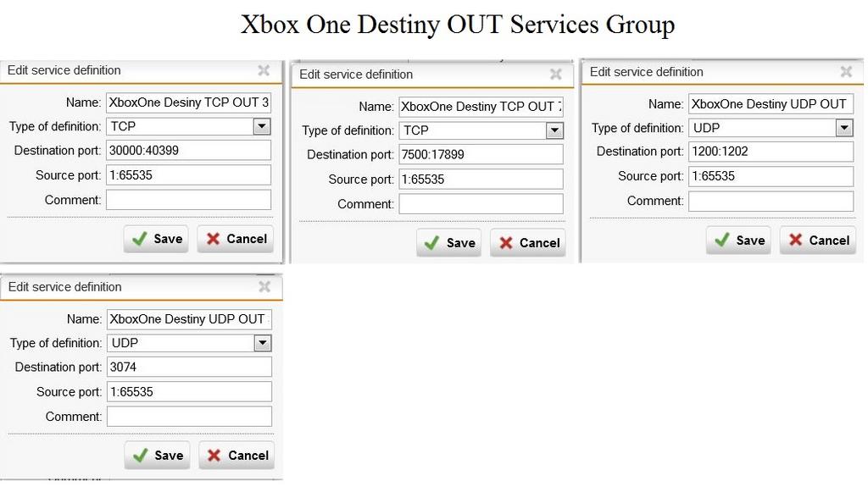Viewport: 868px width, 492px height.
Task: Close the dialog with destination port 30000:40399
Action: pos(264,70)
